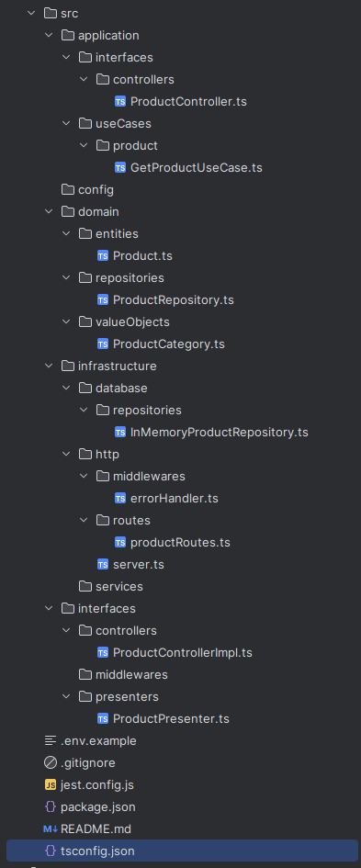Screen dimensions: 361x868
Task: Click the TypeScript icon of InMemoryProductRepository.ts
Action: [x=120, y=433]
